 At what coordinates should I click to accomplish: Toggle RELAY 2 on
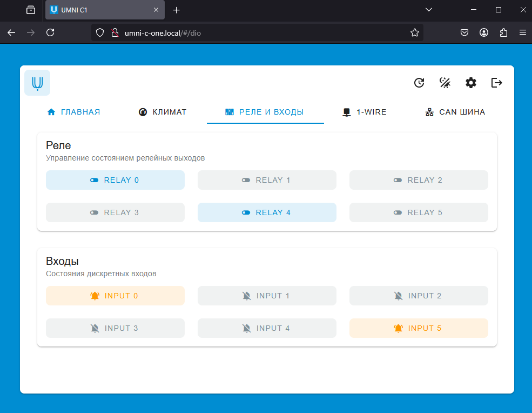pyautogui.click(x=419, y=180)
